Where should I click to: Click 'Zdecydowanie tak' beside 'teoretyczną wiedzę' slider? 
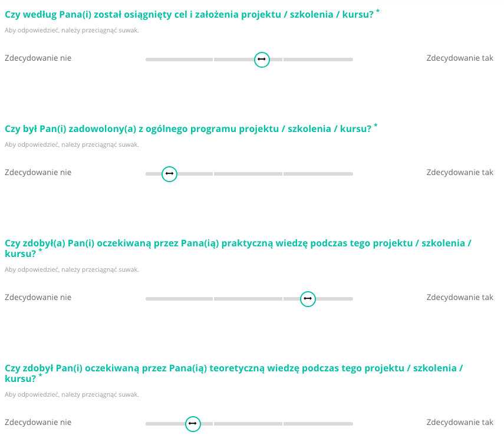click(x=460, y=423)
